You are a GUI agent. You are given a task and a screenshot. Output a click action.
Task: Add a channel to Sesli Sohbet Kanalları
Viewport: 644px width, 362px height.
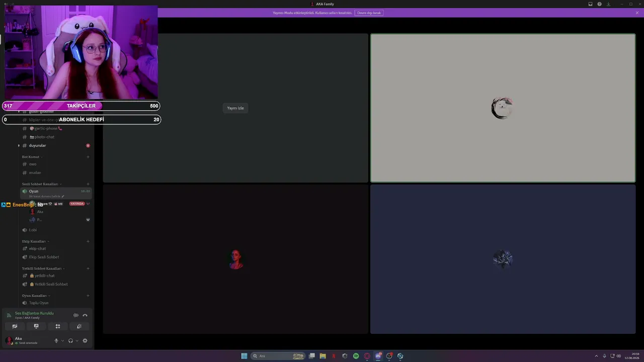tap(88, 184)
